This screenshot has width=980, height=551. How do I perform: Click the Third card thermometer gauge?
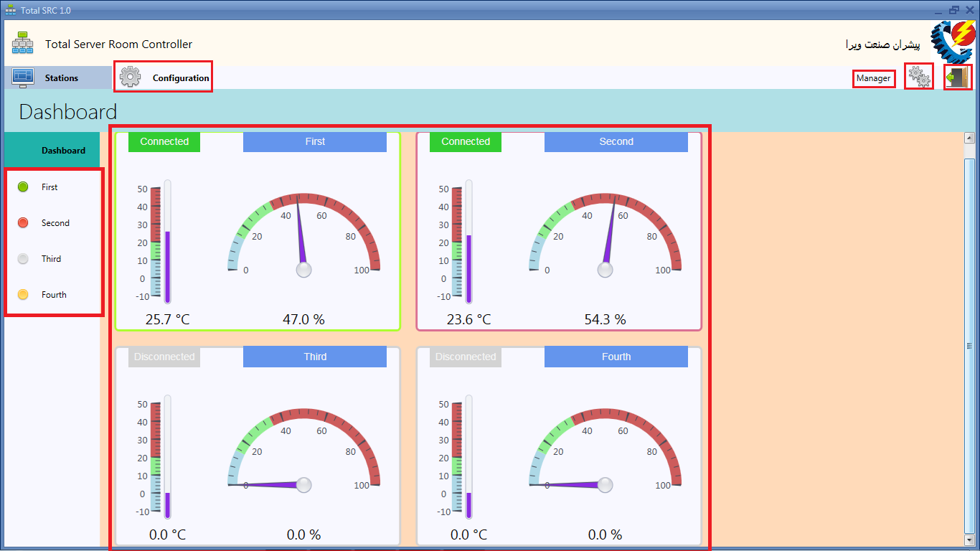click(x=154, y=457)
